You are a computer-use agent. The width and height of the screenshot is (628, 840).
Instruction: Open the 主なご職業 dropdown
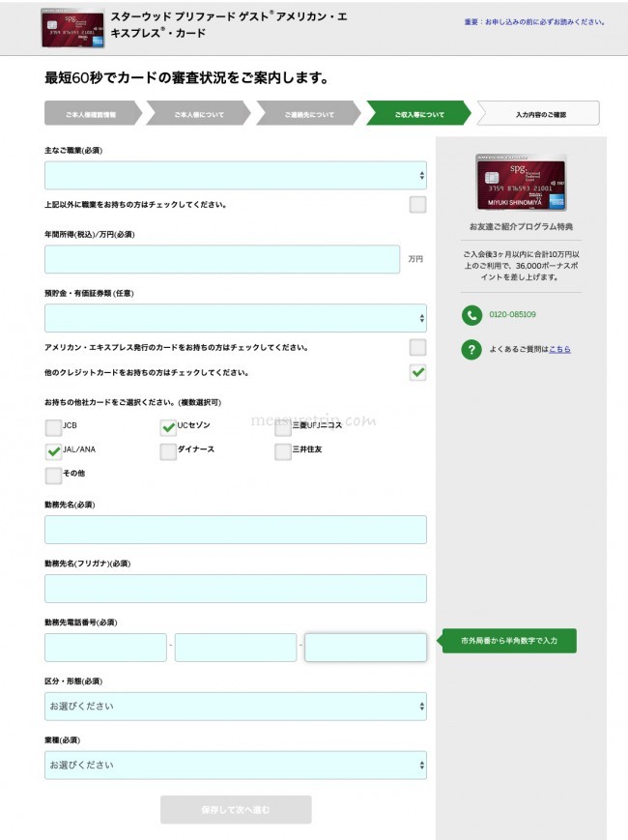pyautogui.click(x=236, y=175)
